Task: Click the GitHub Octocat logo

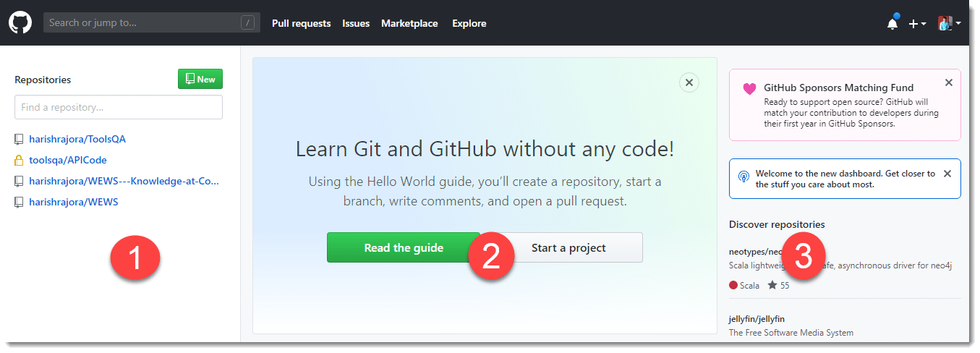Action: point(20,23)
